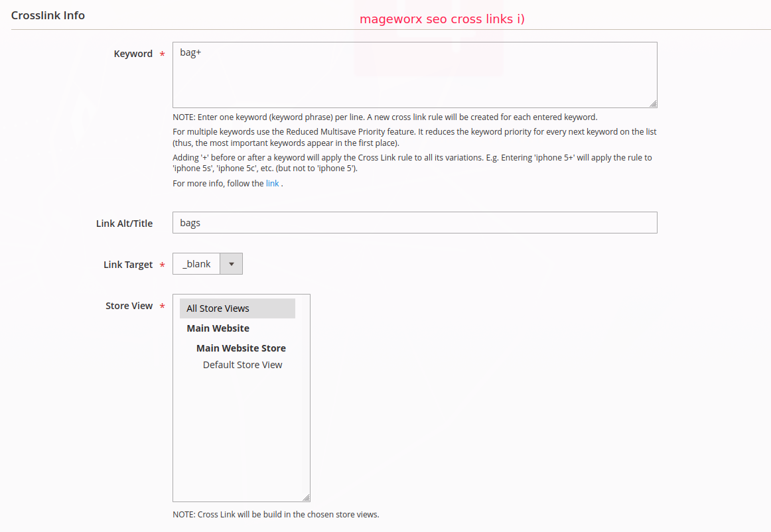Click the Crosslink Info section heading
771x532 pixels.
48,15
